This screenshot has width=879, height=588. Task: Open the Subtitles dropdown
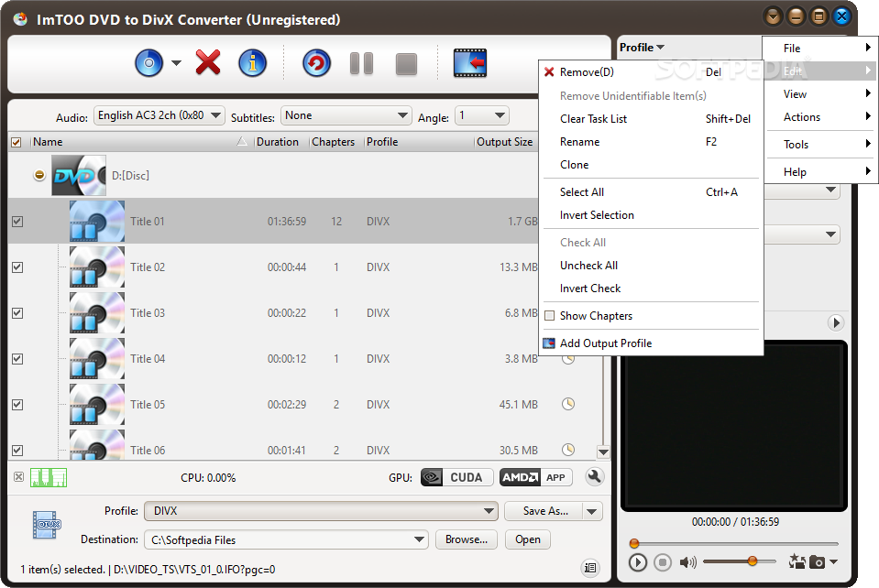pyautogui.click(x=346, y=115)
